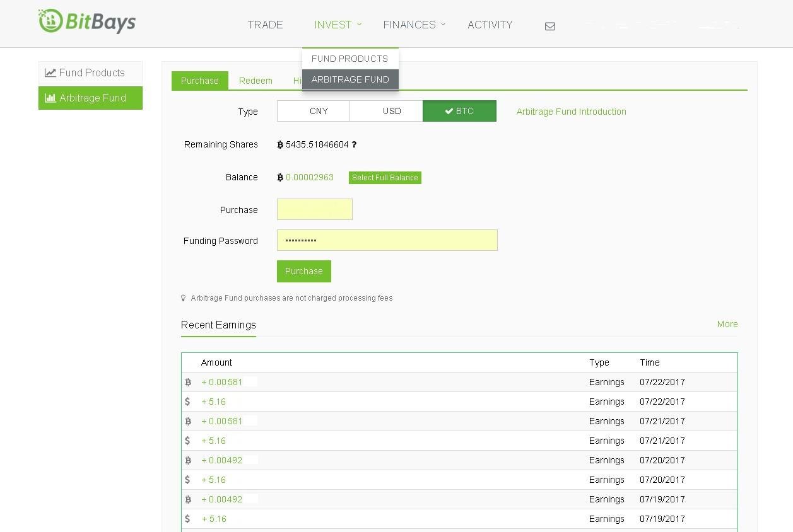
Task: Select BTC fund type
Action: click(x=459, y=111)
